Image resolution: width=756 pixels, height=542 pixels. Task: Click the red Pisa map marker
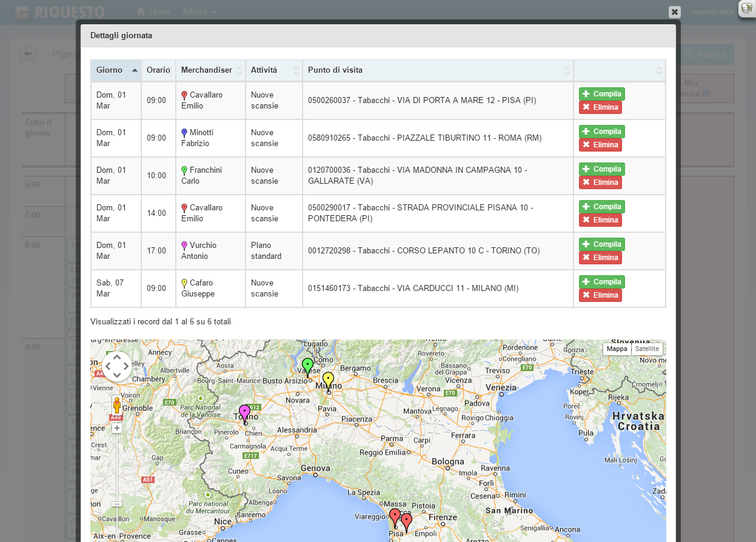click(x=395, y=517)
